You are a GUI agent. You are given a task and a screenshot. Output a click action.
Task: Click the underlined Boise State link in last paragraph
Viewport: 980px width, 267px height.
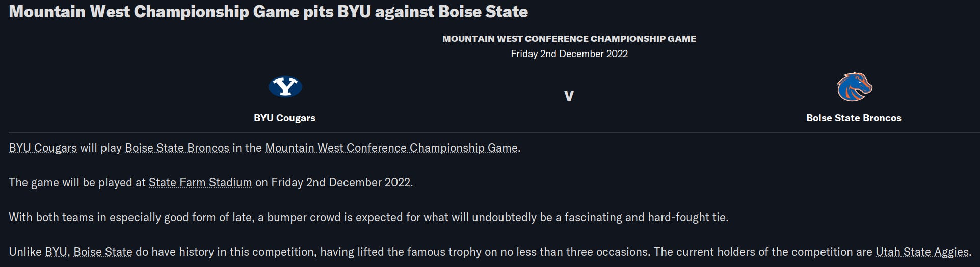(103, 252)
